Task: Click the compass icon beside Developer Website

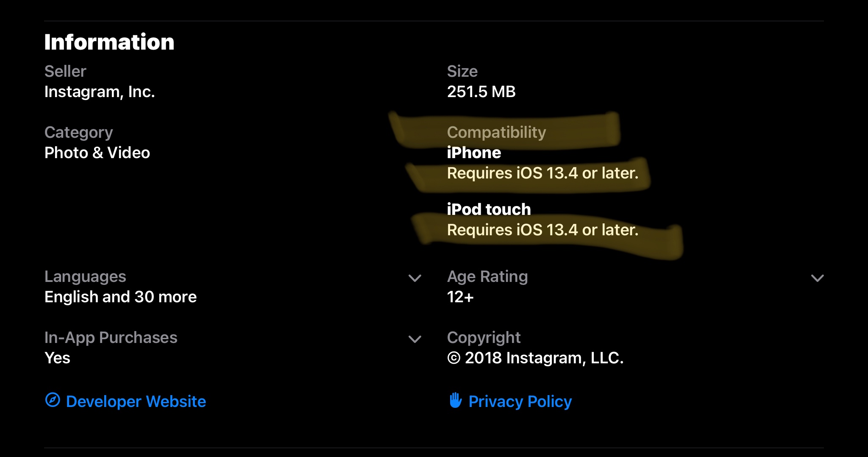Action: (53, 400)
